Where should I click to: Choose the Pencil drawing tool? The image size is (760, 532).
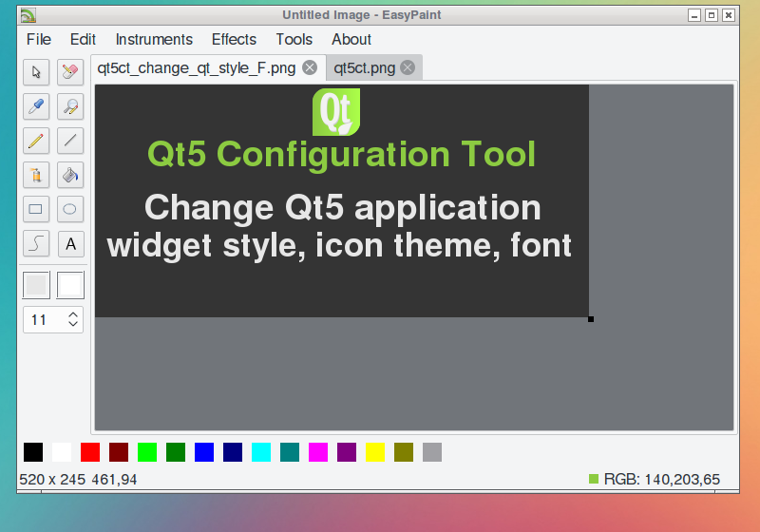36,141
